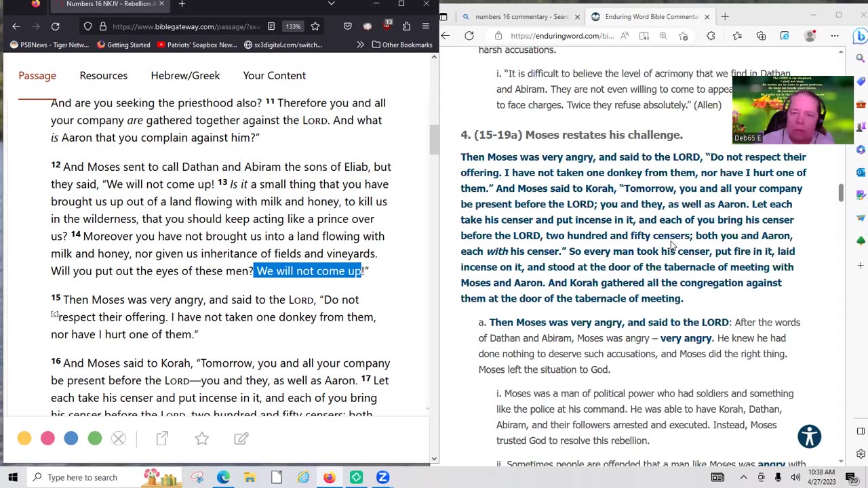Click the Firefox back arrow
This screenshot has height=488, width=868.
(x=16, y=26)
